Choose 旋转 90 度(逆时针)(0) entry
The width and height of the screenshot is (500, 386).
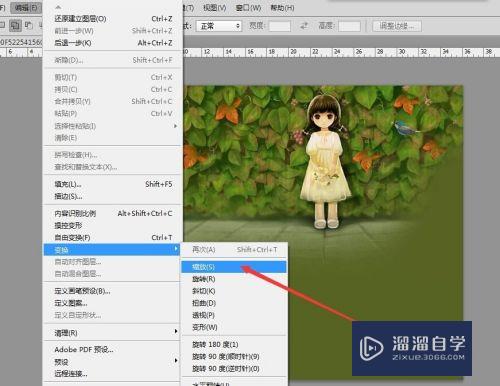click(x=234, y=368)
